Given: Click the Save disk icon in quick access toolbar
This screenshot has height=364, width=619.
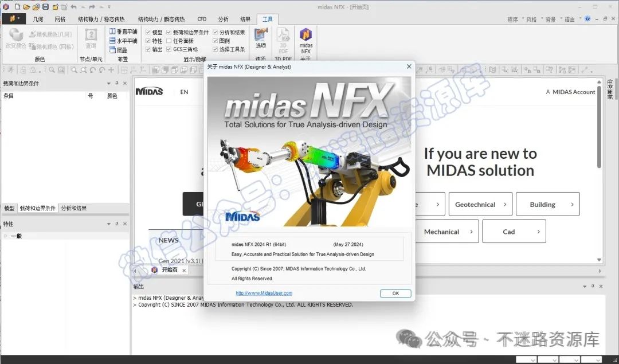Looking at the screenshot, I should pyautogui.click(x=45, y=7).
